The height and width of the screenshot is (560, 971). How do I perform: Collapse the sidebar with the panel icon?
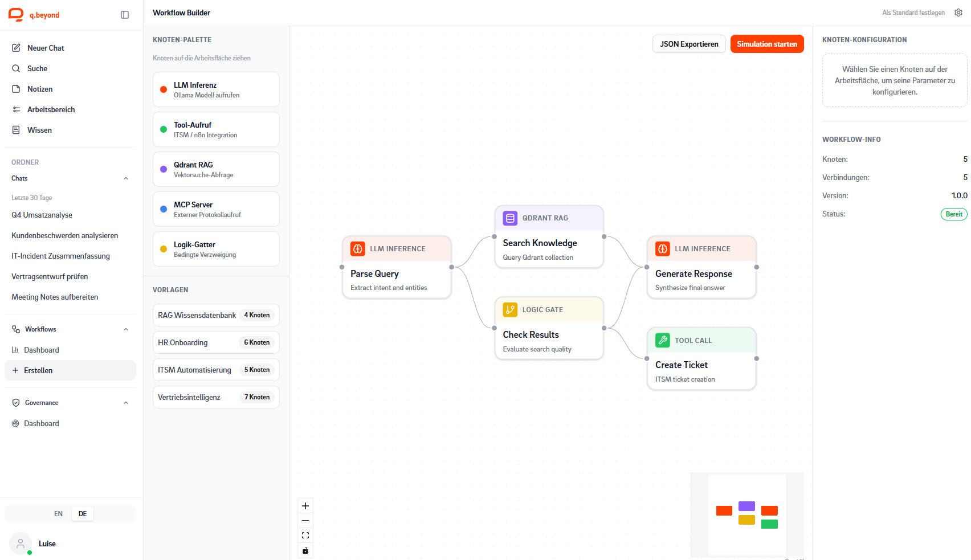coord(125,15)
